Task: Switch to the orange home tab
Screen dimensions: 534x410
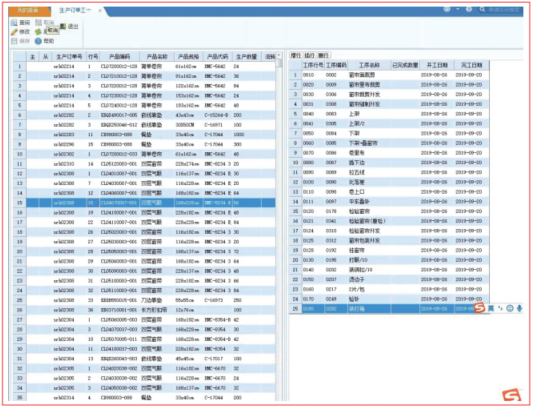Action: tap(29, 11)
